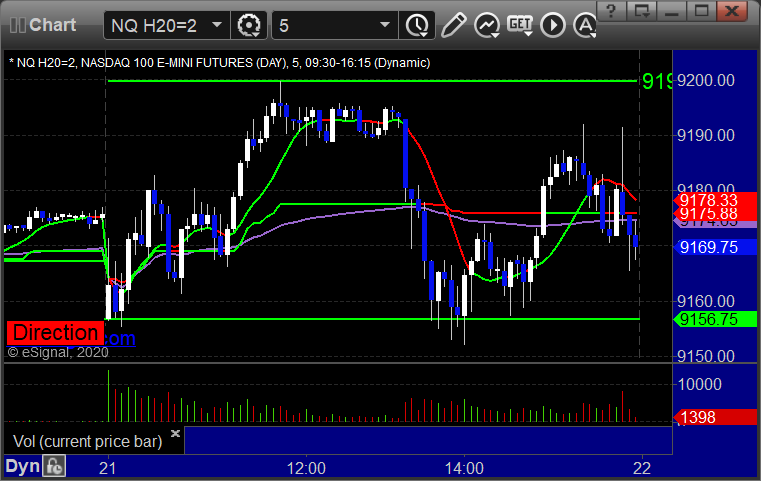Click the GET data icon

coord(520,25)
